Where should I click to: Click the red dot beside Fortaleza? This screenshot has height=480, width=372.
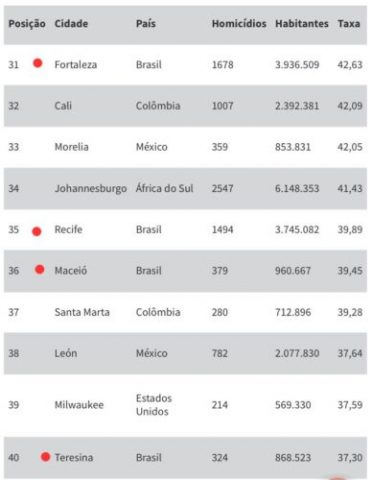[38, 63]
